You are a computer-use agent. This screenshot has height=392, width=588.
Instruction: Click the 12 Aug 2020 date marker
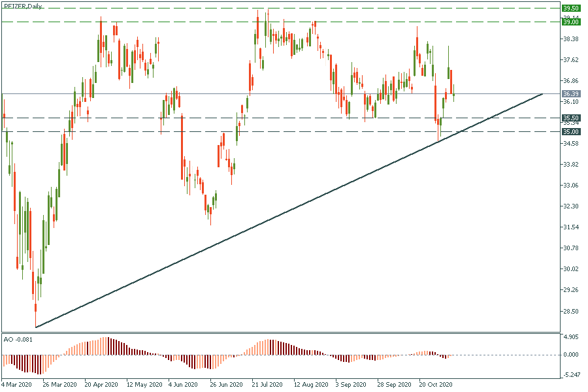pyautogui.click(x=308, y=385)
